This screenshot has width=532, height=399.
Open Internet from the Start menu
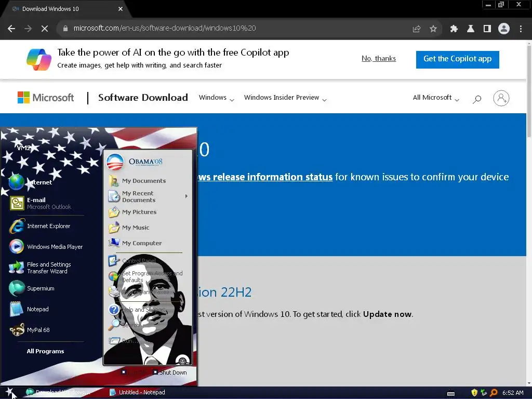(31, 182)
